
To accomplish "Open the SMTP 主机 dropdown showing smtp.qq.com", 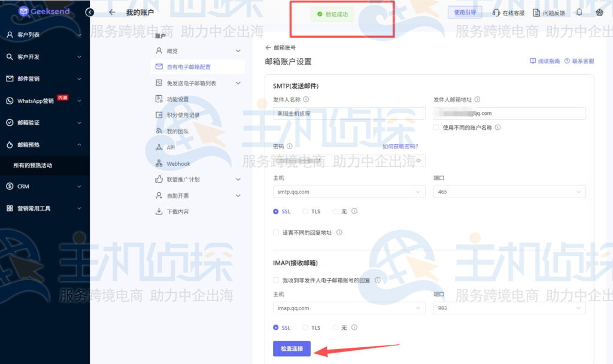I will [349, 190].
